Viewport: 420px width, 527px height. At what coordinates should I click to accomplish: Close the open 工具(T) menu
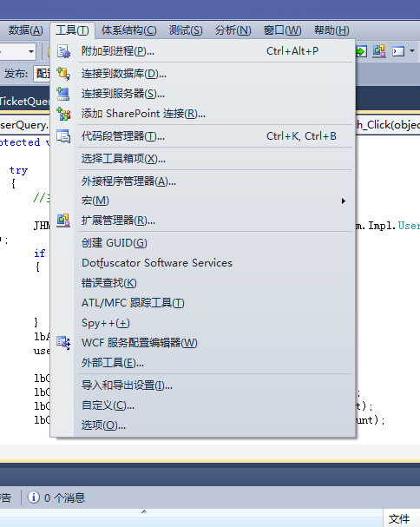72,30
